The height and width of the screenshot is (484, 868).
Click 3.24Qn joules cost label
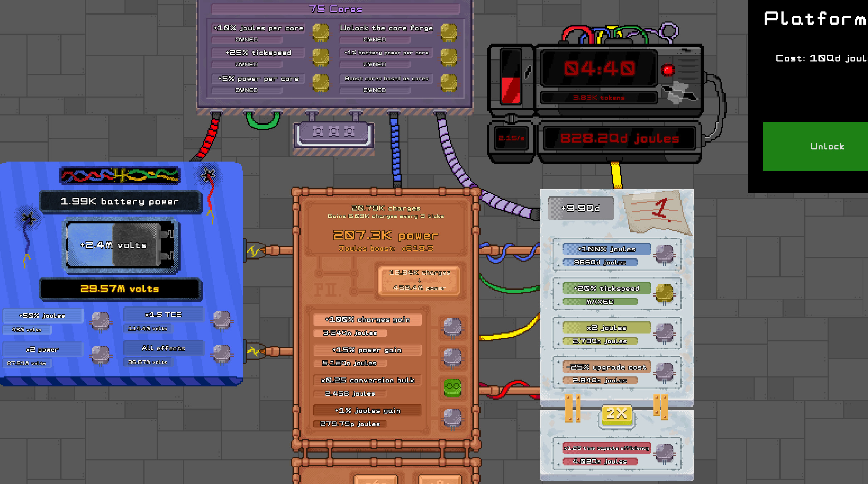click(x=350, y=333)
